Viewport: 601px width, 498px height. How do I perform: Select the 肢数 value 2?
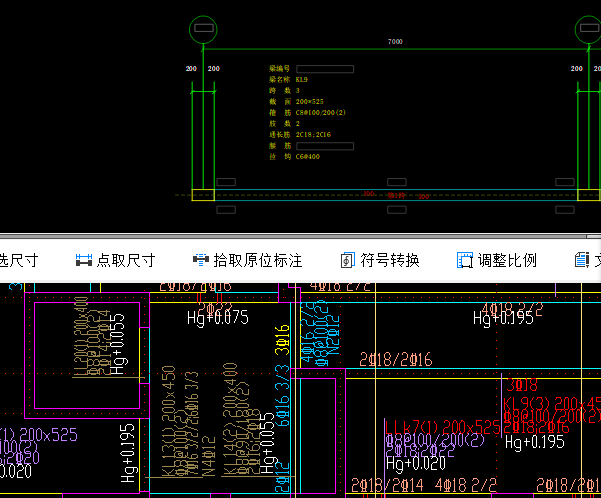pos(298,123)
